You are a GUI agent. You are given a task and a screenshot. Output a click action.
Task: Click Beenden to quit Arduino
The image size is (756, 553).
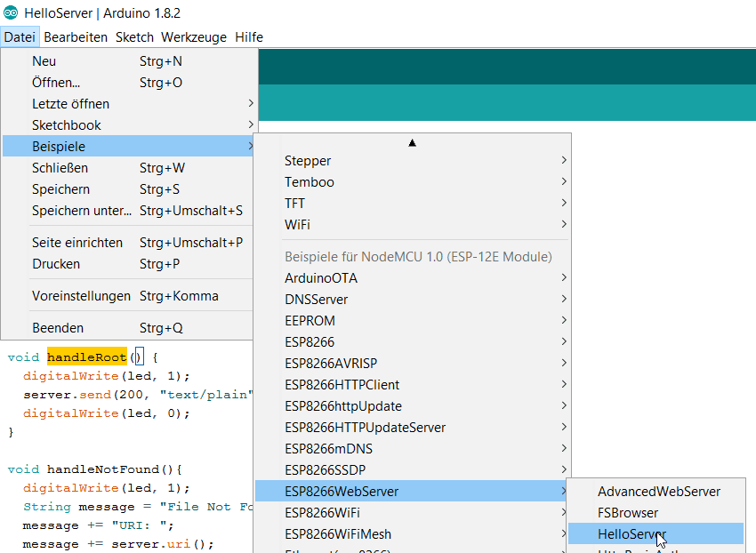[58, 328]
